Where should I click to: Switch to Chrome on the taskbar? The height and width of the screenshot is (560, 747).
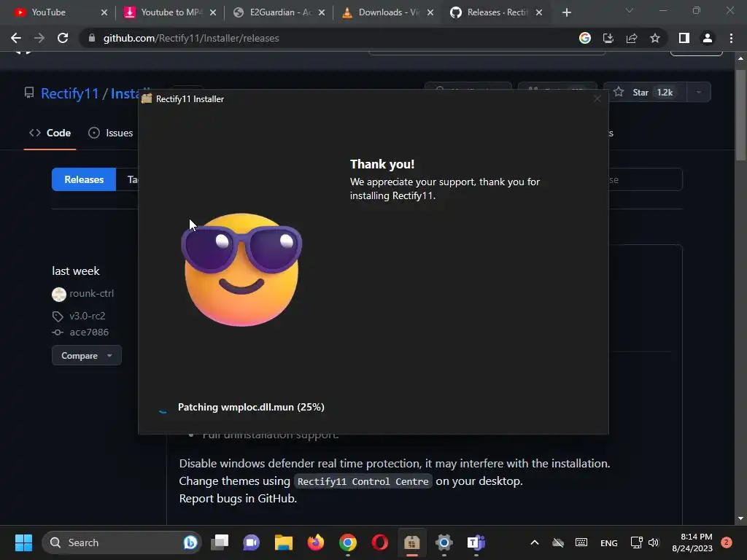(x=348, y=542)
